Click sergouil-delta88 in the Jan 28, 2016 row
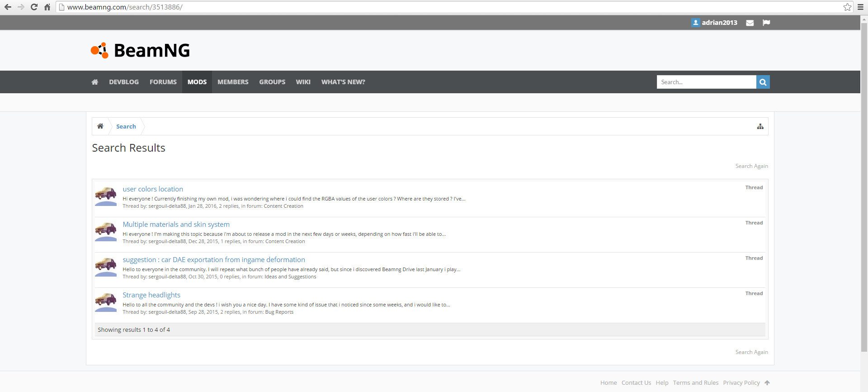Screen dimensions: 868x392 click(167, 206)
